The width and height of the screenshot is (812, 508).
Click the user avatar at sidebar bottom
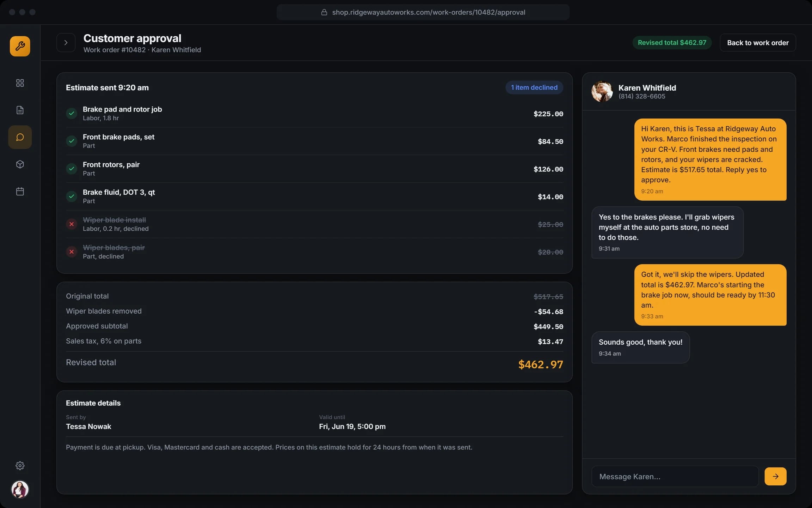click(x=20, y=489)
